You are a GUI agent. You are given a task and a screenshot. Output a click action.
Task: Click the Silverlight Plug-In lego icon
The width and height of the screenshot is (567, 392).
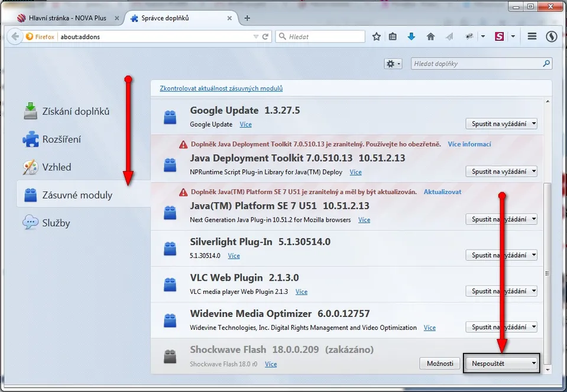(x=170, y=248)
